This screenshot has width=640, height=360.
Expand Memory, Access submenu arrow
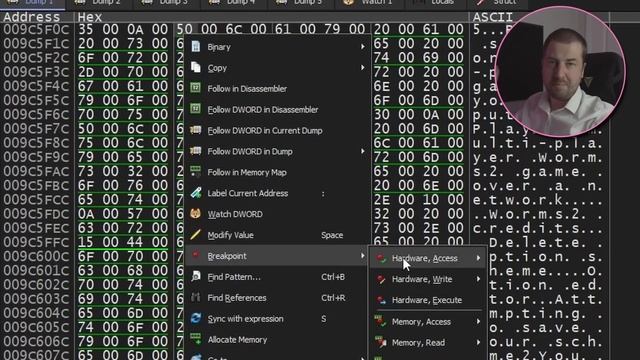click(x=478, y=322)
